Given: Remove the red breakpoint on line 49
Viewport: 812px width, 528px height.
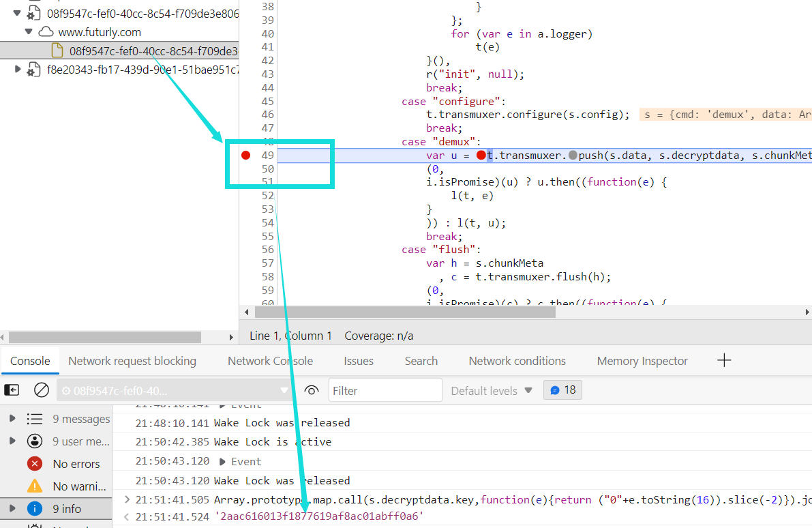Looking at the screenshot, I should pyautogui.click(x=246, y=155).
